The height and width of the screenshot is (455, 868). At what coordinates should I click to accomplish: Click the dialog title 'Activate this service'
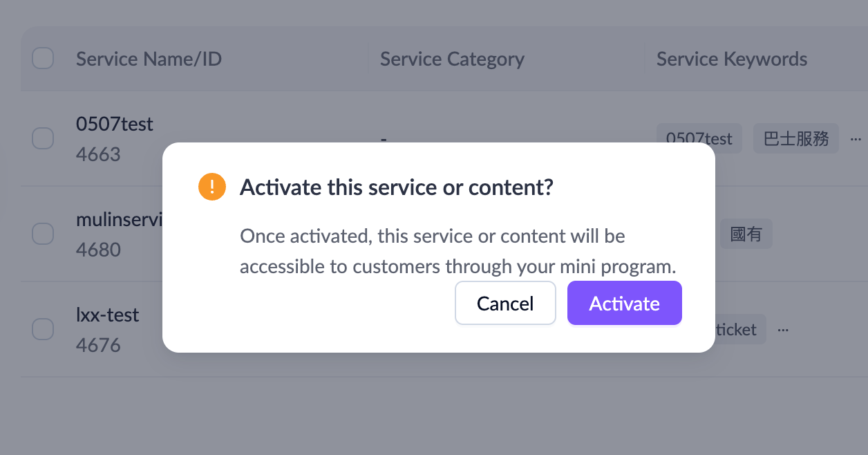396,187
